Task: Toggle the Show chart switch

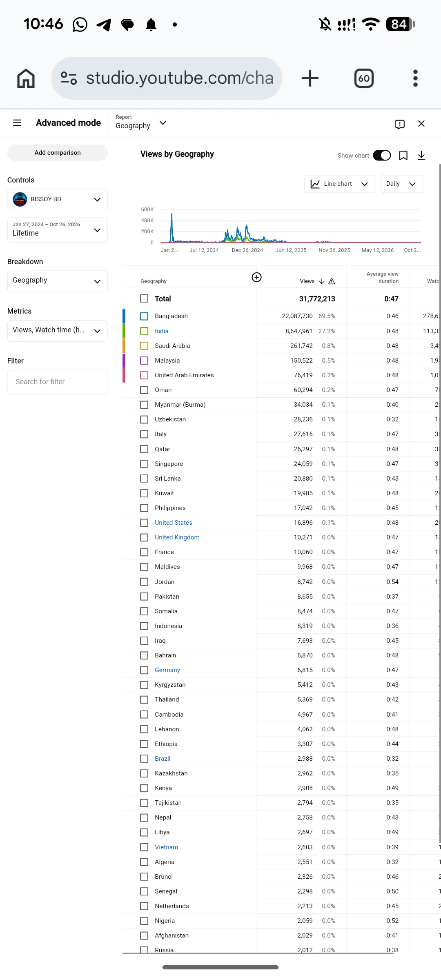Action: pos(382,156)
